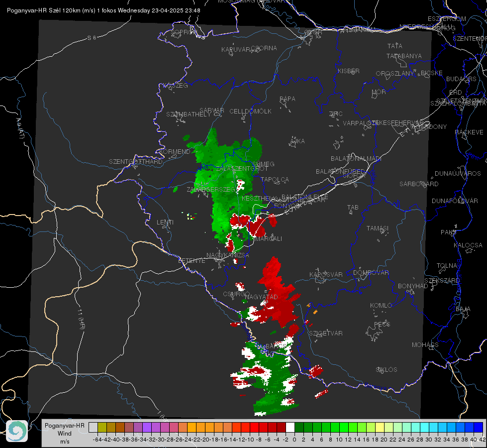Viewport: 487px width, 448px height.
Task: Select the dark green swatch between 0 and 2
Action: pos(299,427)
